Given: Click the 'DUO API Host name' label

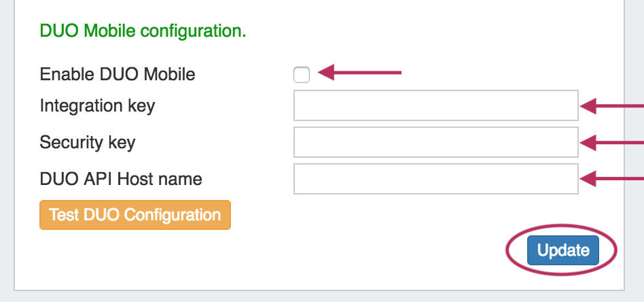Looking at the screenshot, I should 121,180.
